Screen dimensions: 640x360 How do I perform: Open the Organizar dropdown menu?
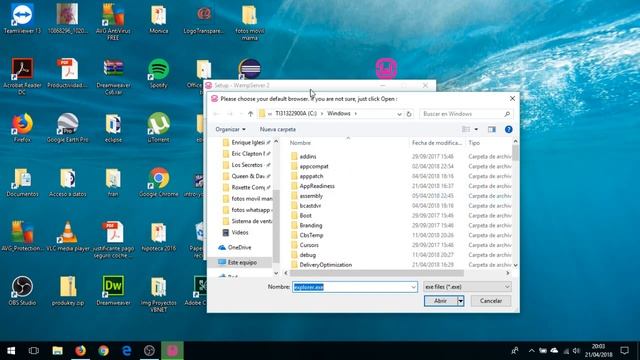coord(231,129)
